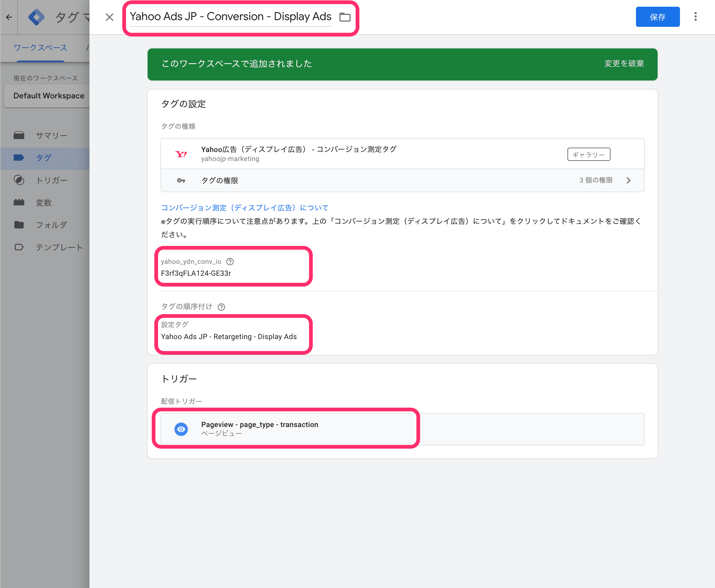Click the 配信トリガー label
715x588 pixels.
point(182,401)
